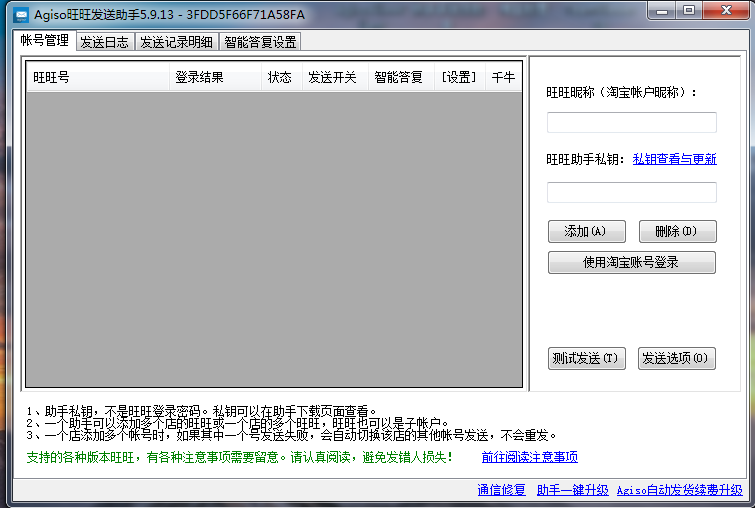
Task: Click the 状态 column header
Action: pyautogui.click(x=282, y=77)
